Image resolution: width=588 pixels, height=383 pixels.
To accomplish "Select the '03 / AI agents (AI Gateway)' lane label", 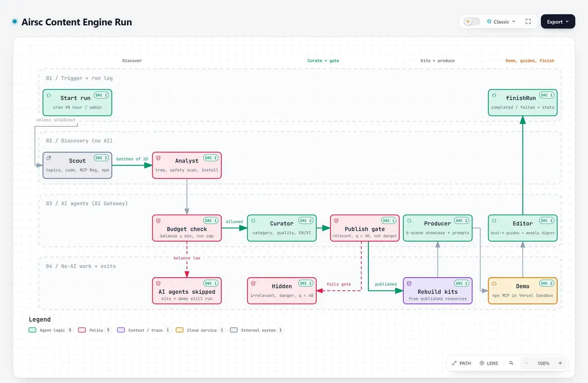I will click(87, 203).
